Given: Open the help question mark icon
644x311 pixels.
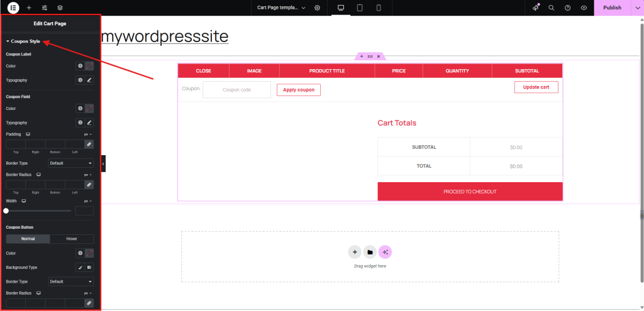Looking at the screenshot, I should click(568, 8).
